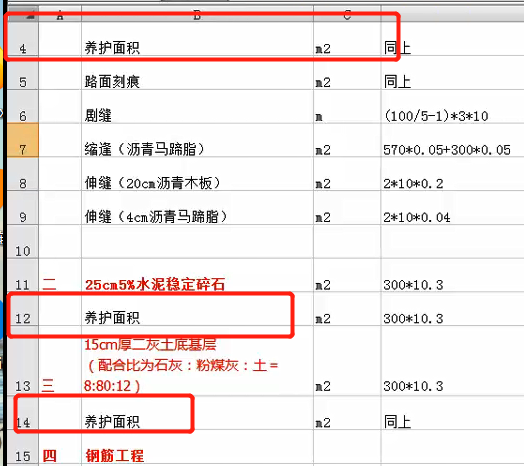Click unit 'm2' in row 12
This screenshot has height=466, width=524.
click(x=323, y=319)
